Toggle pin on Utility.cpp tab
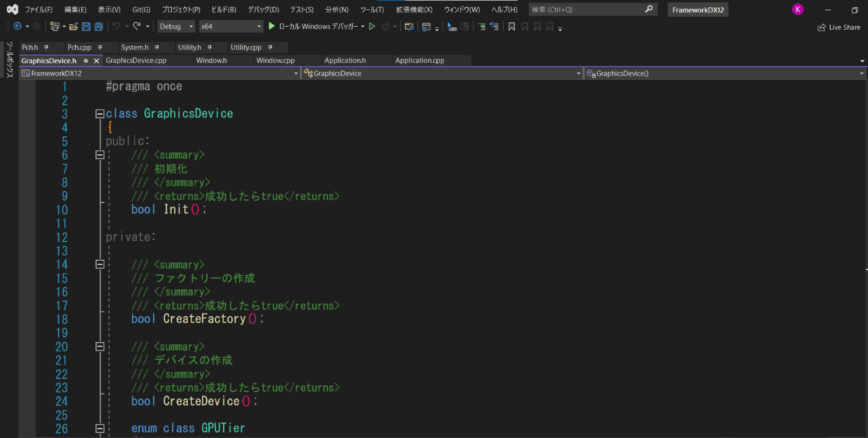 (x=270, y=47)
